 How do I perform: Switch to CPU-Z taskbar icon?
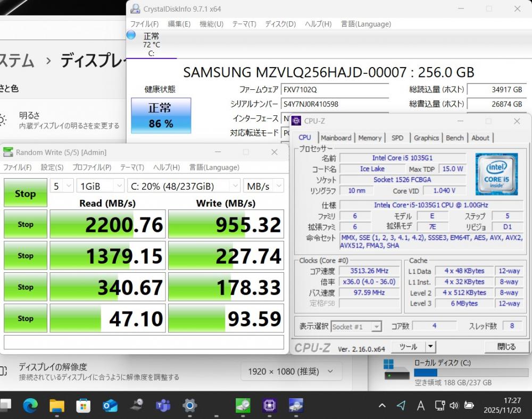[269, 405]
